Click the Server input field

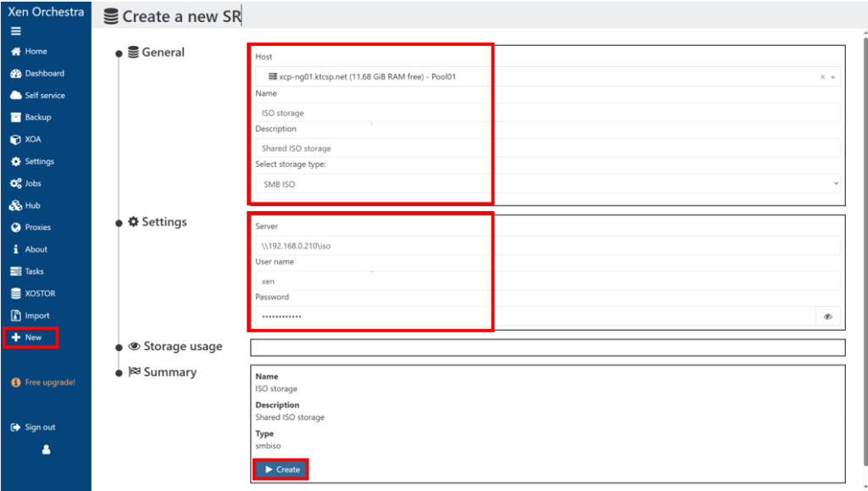pos(548,246)
